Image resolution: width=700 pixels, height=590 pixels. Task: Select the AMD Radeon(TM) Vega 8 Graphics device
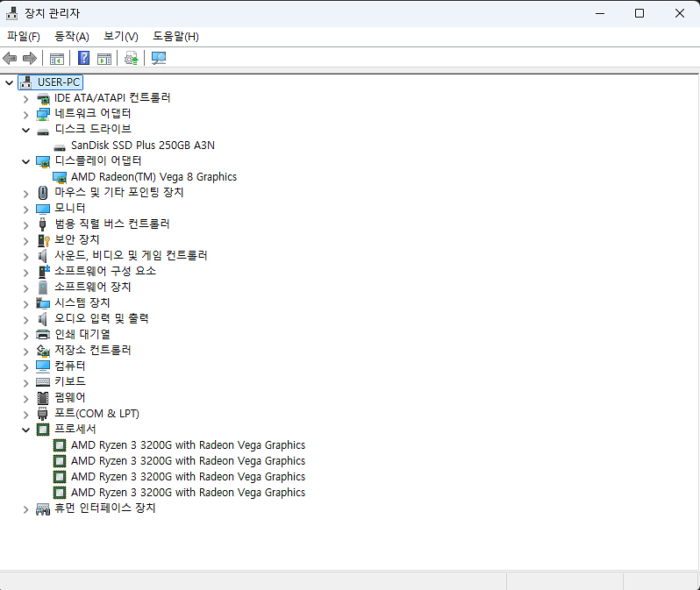click(154, 176)
